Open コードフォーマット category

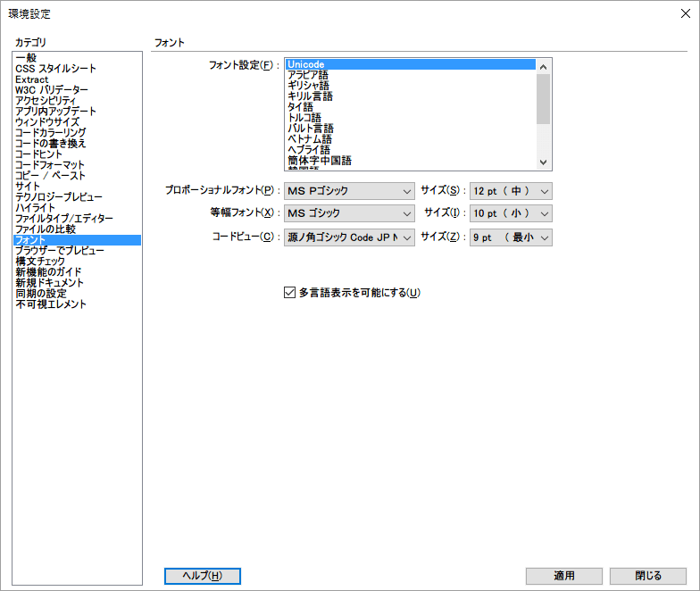click(77, 164)
